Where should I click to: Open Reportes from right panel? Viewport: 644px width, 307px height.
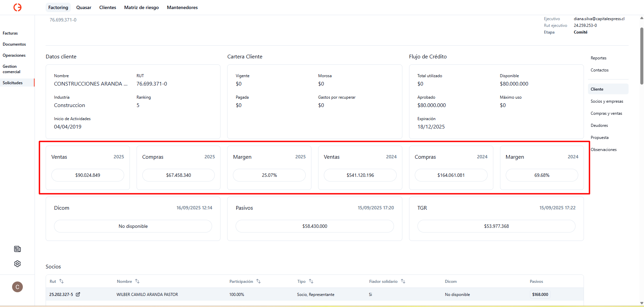598,58
